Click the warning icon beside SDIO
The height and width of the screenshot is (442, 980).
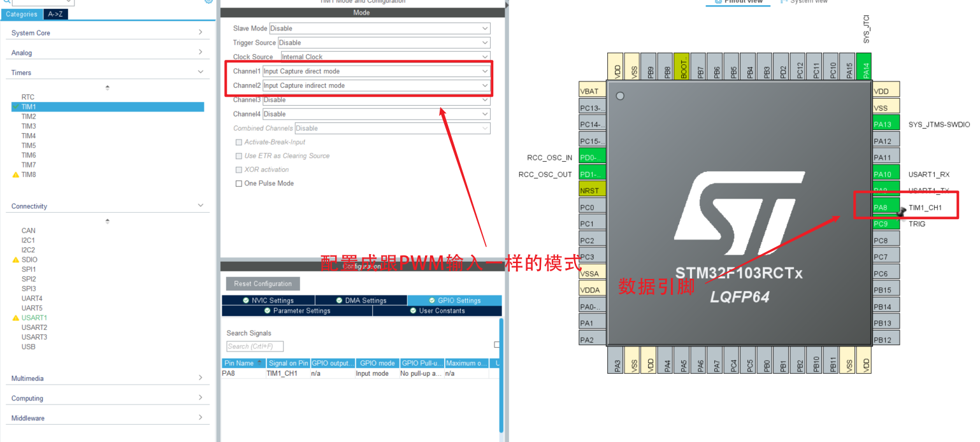click(16, 260)
